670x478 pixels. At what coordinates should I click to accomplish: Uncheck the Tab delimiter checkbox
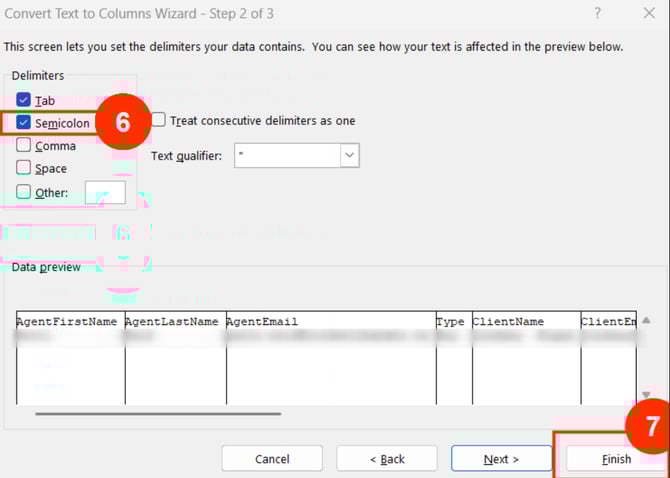pos(24,100)
